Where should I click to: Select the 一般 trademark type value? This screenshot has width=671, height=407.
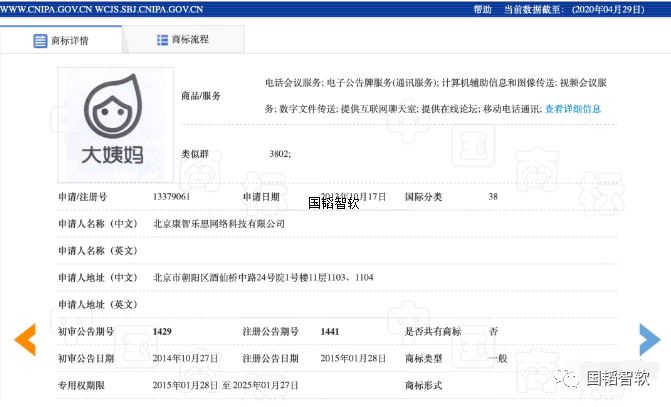click(x=498, y=358)
